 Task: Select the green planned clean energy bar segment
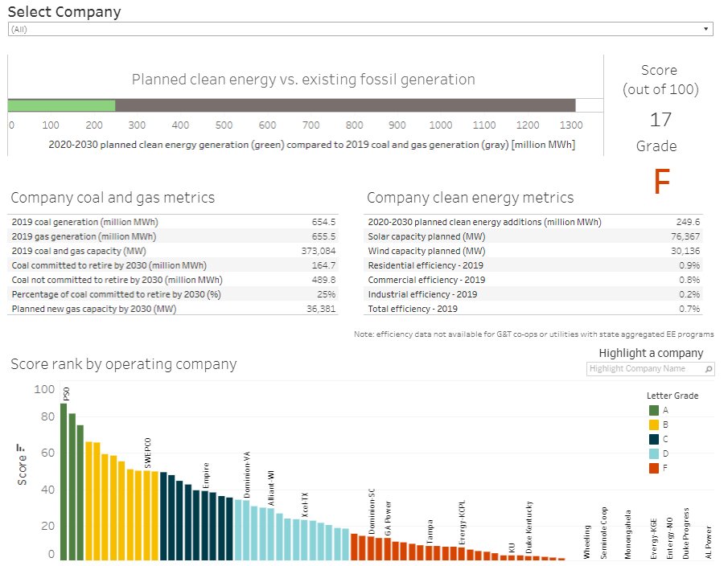pyautogui.click(x=60, y=104)
